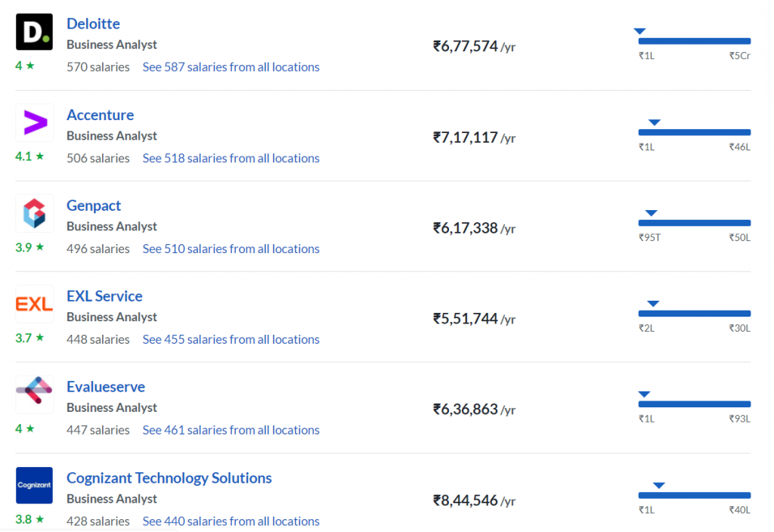Click the Accenture purple arrow logo

pos(35,123)
